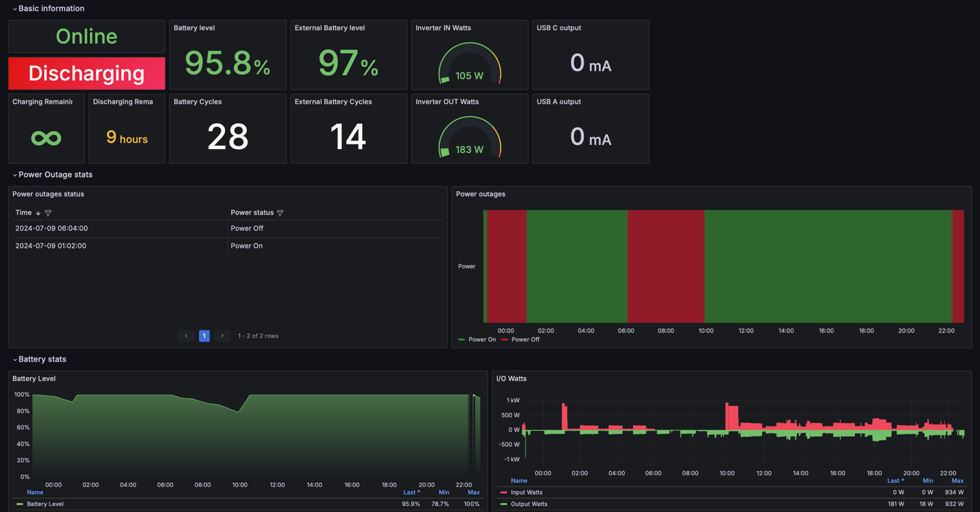This screenshot has height=512, width=980.
Task: Click the USB A output 0 mA value
Action: pyautogui.click(x=590, y=137)
